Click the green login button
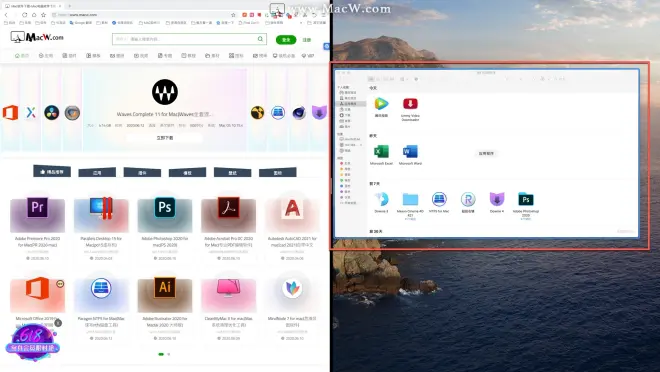Image resolution: width=660 pixels, height=372 pixels. pyautogui.click(x=286, y=40)
